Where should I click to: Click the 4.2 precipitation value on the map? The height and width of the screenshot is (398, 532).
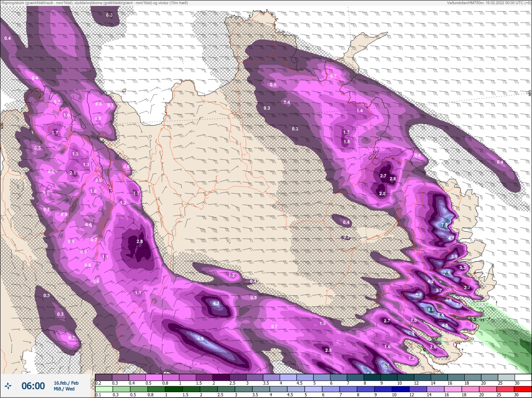coord(431,281)
